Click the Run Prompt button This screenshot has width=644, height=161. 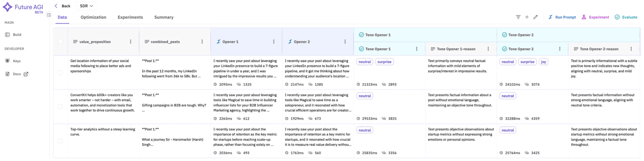click(x=562, y=17)
